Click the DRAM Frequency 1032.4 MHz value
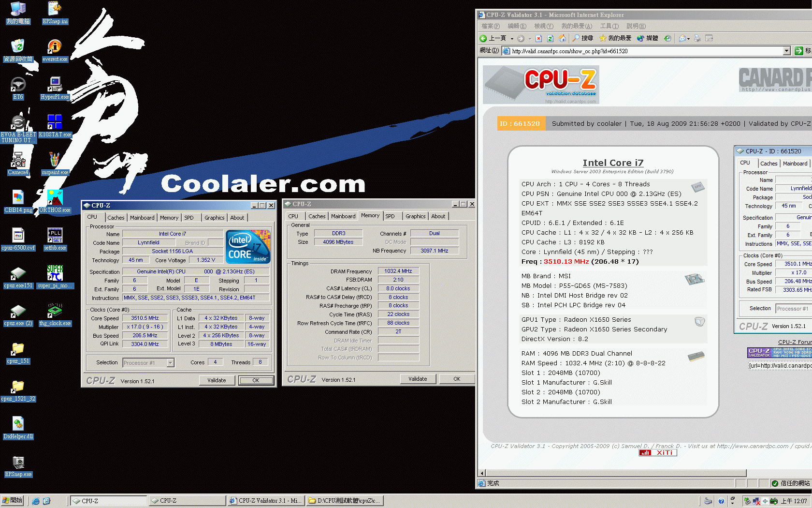Image resolution: width=812 pixels, height=508 pixels. [x=398, y=271]
